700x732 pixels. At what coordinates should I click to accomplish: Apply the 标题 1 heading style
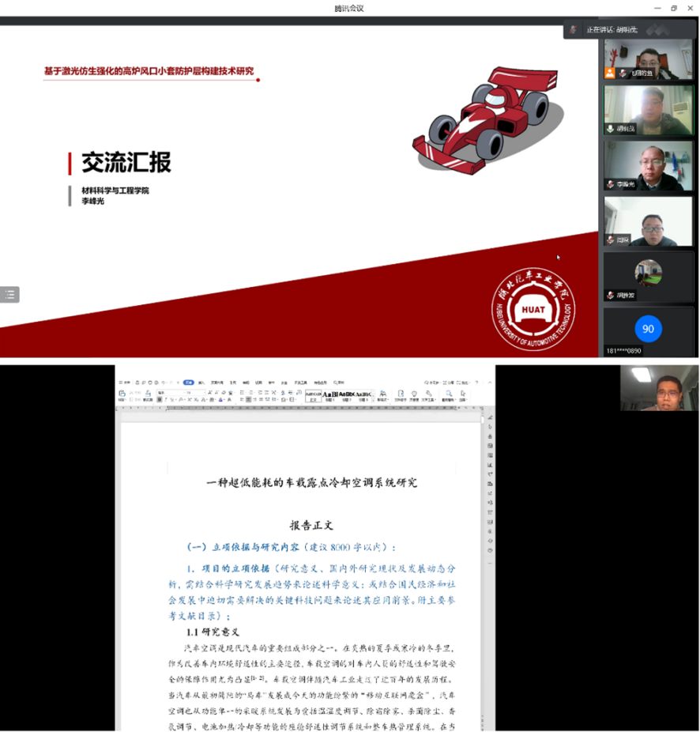pos(329,394)
